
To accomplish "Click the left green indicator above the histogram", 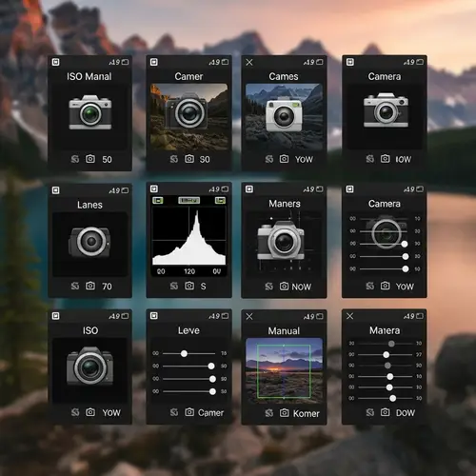I will [158, 200].
